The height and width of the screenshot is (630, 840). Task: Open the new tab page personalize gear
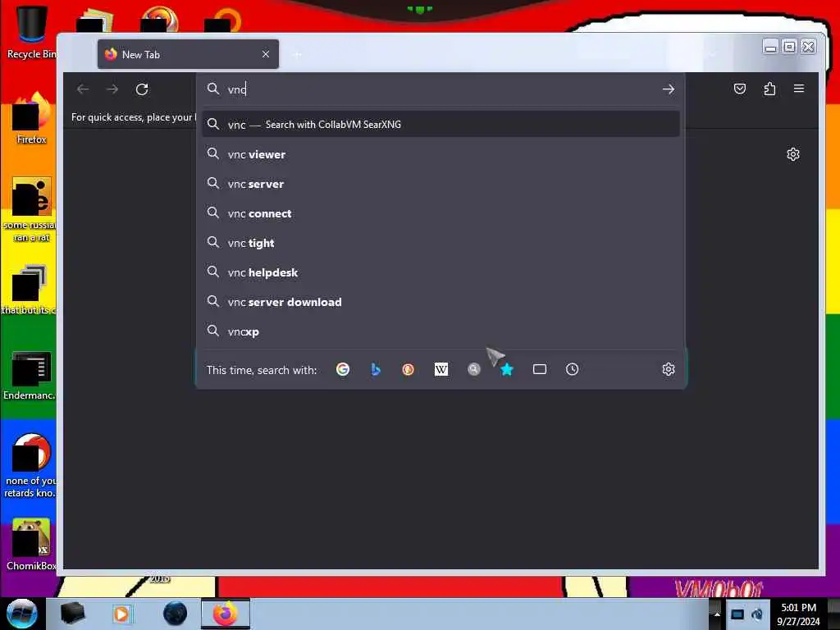[793, 154]
